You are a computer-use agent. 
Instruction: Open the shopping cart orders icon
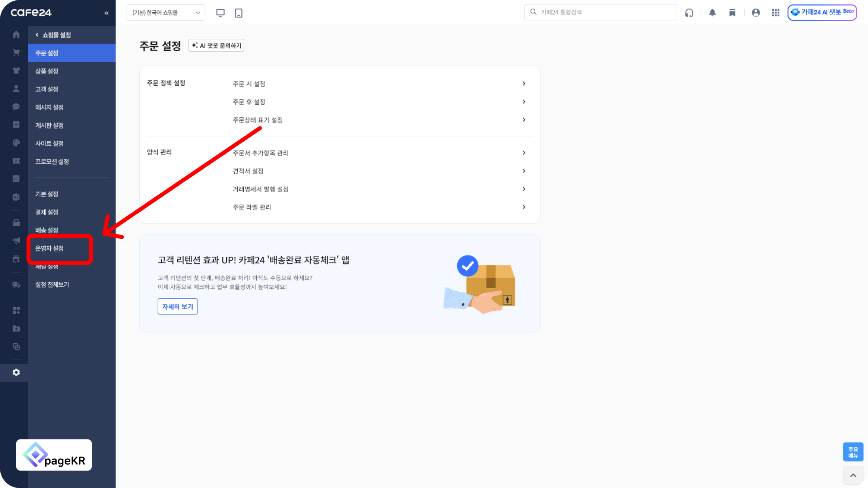point(16,53)
